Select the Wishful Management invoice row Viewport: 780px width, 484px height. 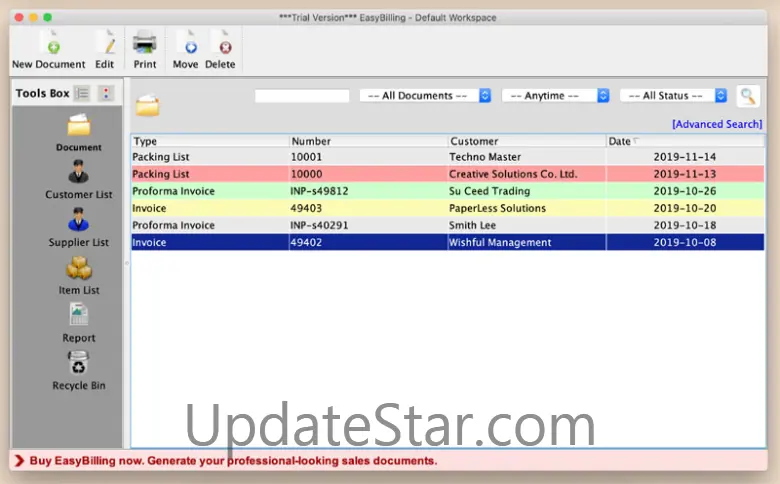pos(448,242)
